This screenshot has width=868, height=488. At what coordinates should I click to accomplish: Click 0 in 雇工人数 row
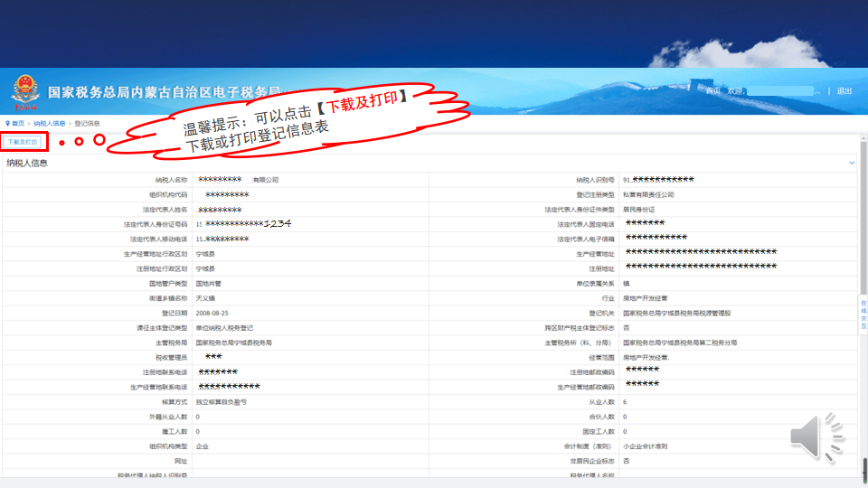click(x=198, y=432)
